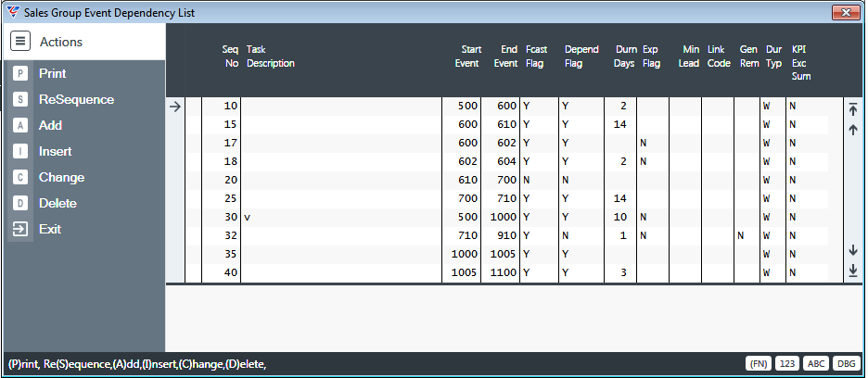The width and height of the screenshot is (868, 378).
Task: Click the application logo in title bar
Action: tap(12, 12)
